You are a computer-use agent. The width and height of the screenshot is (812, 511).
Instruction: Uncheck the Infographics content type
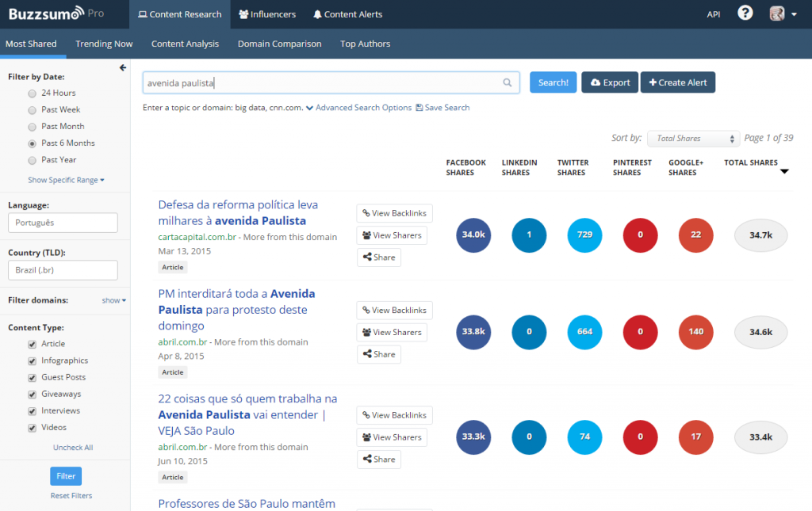click(x=32, y=360)
